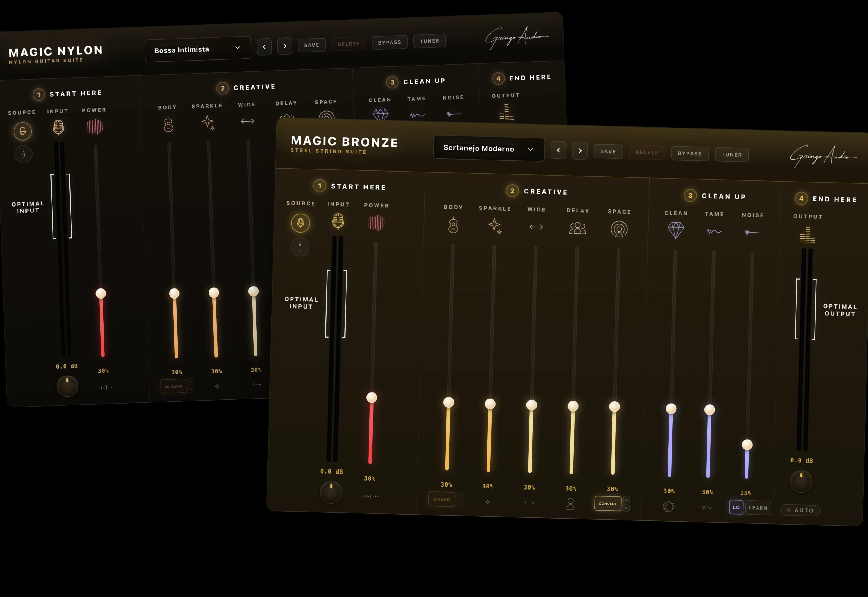The height and width of the screenshot is (597, 868).
Task: Step to next space type after CONCERT
Action: click(x=626, y=508)
